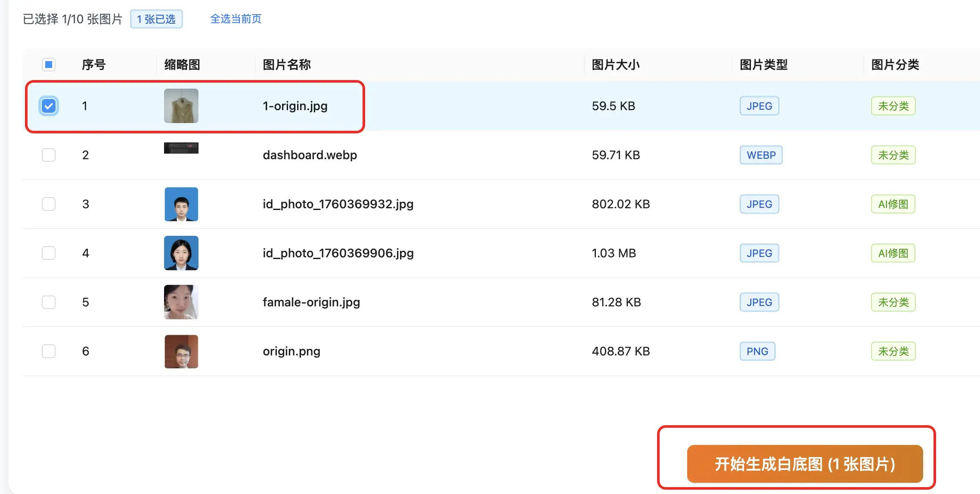This screenshot has width=980, height=494.
Task: Open the fur vest thumbnail of 1-origin.jpg
Action: 181,106
